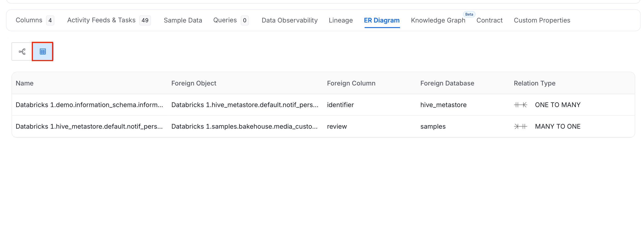Open the Knowledge Graph tab
Screen dimensions: 644x244
pos(438,20)
